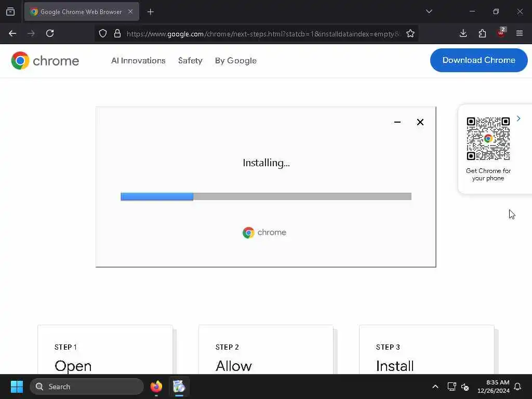Click the STEP 3 Install card

click(427, 350)
